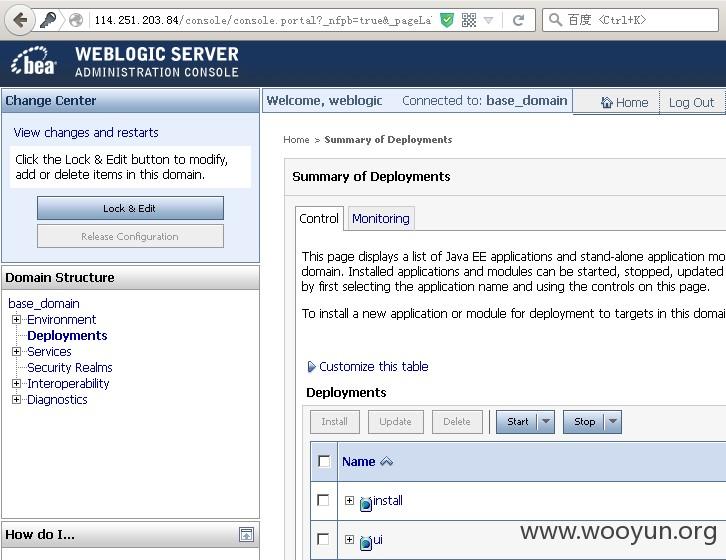
Task: Click the bea logo in header
Action: pos(33,61)
